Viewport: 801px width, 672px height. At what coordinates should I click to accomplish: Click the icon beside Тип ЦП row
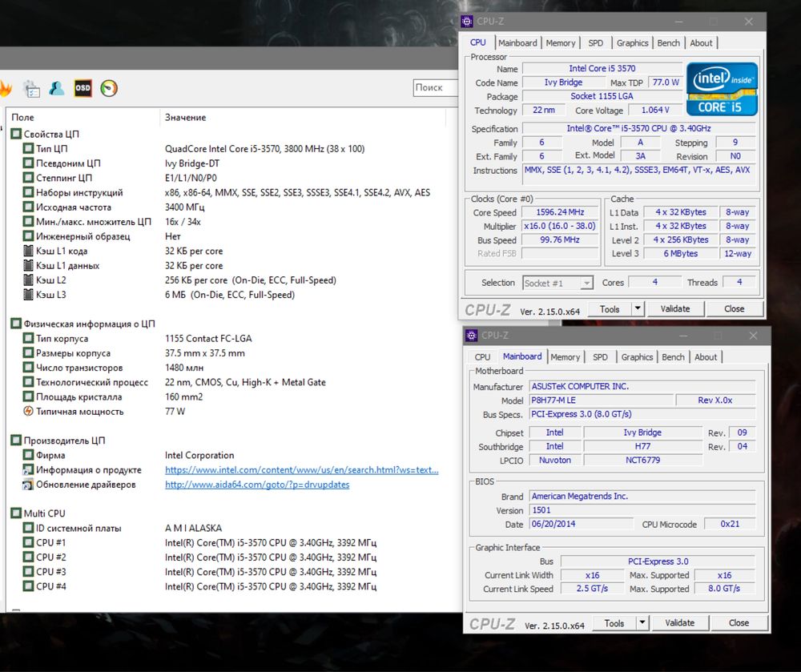tap(29, 149)
